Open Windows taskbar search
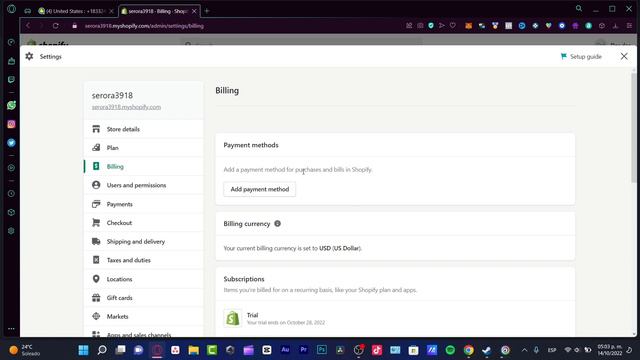This screenshot has height=360, width=640. tap(102, 350)
